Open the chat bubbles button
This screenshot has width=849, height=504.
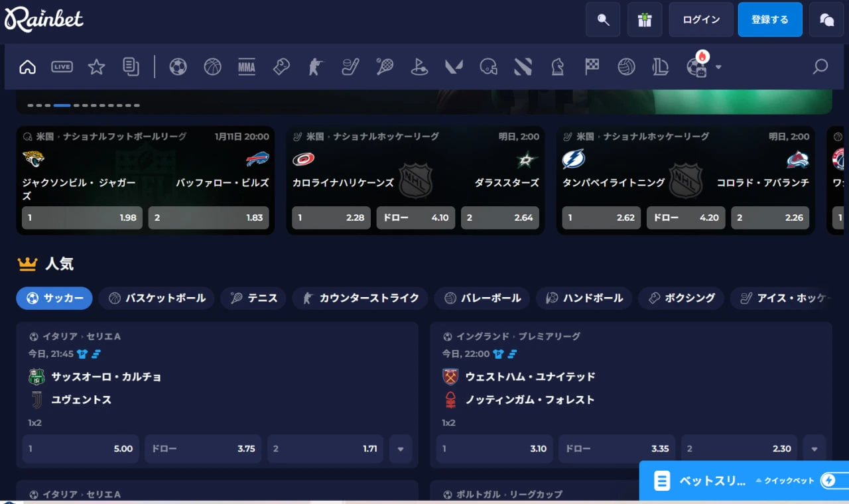tap(826, 19)
